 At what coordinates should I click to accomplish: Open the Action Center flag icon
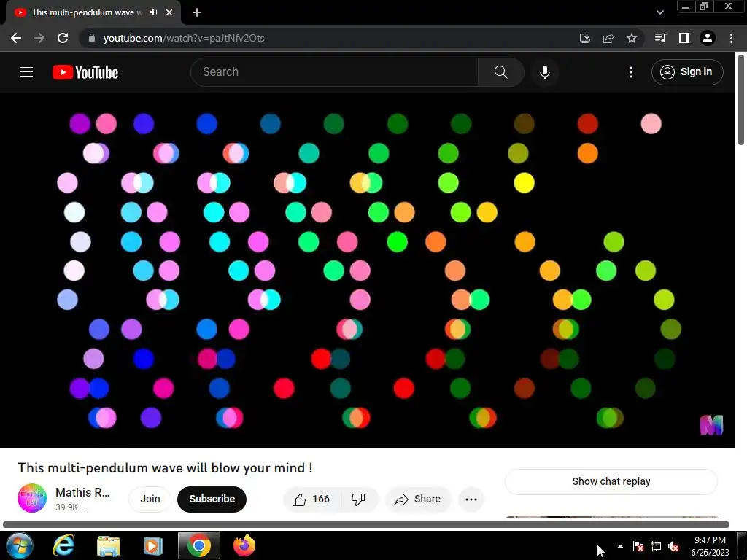pos(638,546)
